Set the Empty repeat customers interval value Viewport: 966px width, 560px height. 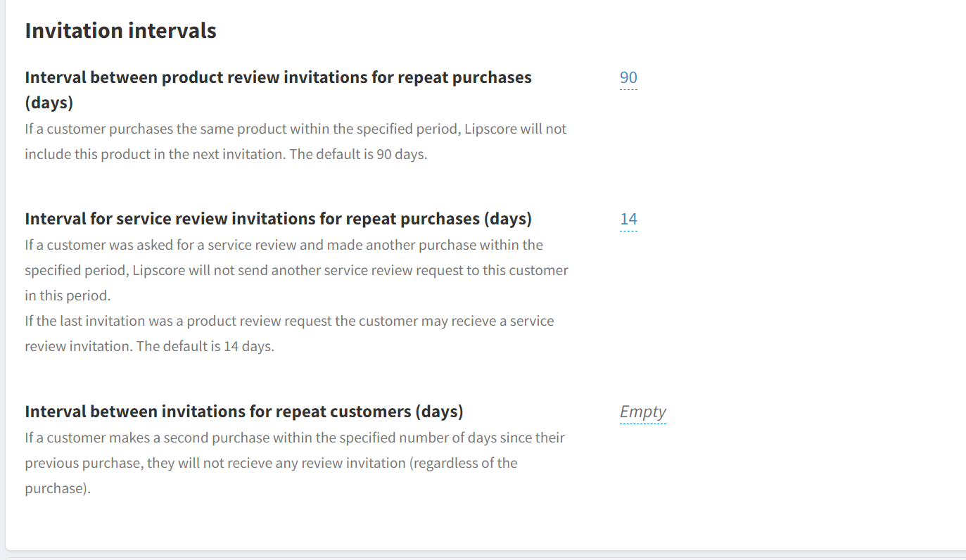642,412
